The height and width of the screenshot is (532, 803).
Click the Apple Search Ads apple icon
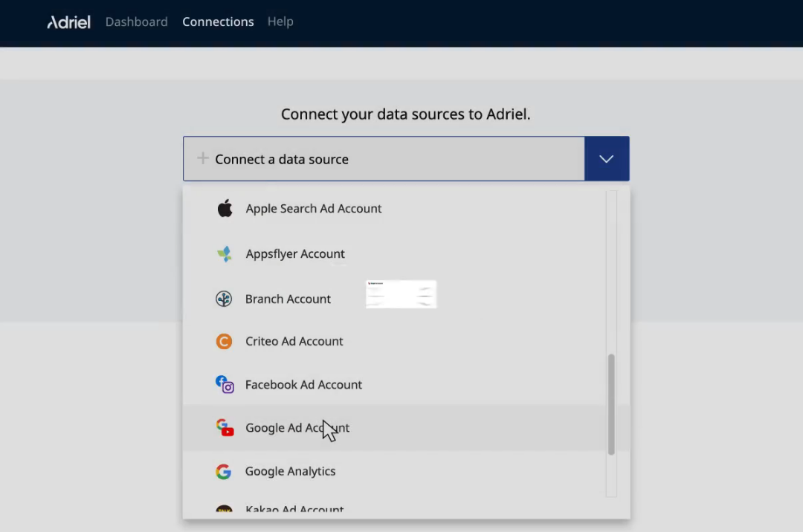point(225,208)
